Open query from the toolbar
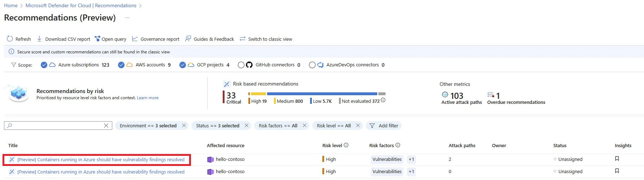 (110, 39)
